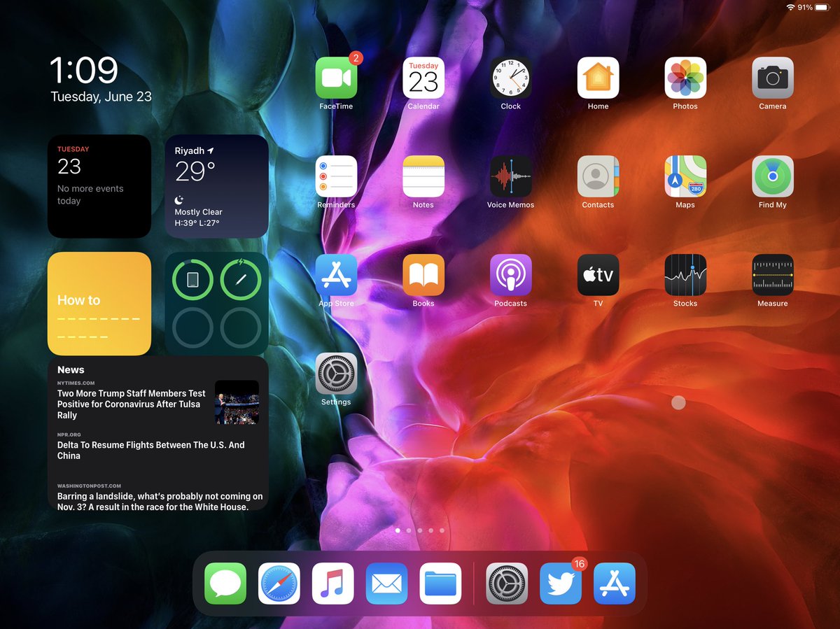This screenshot has width=840, height=629.
Task: Open the App Store on home screen
Action: pyautogui.click(x=336, y=275)
